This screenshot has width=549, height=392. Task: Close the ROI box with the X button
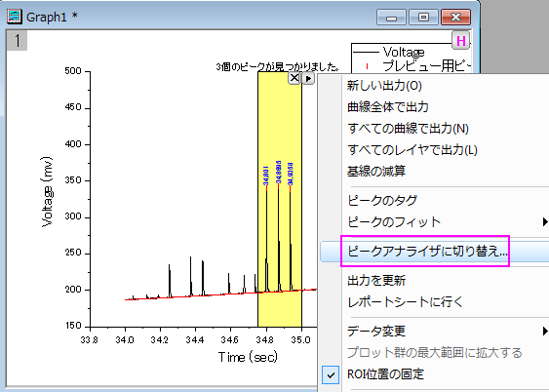point(294,78)
